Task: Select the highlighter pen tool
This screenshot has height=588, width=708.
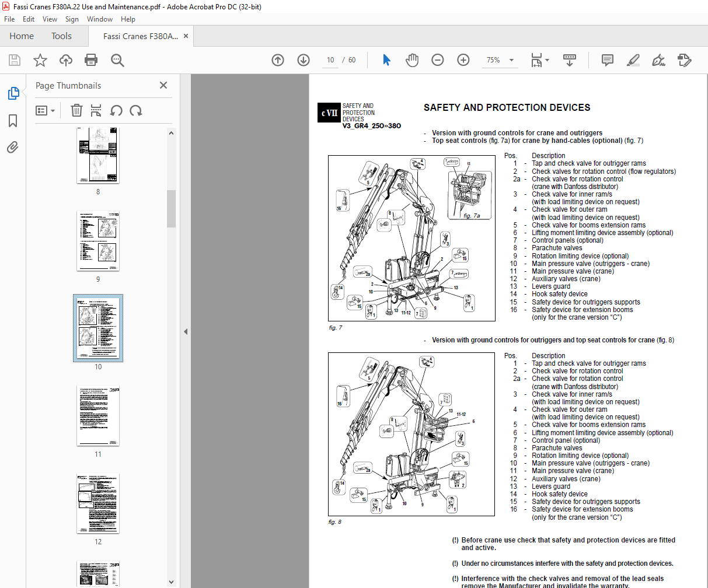Action: point(633,60)
